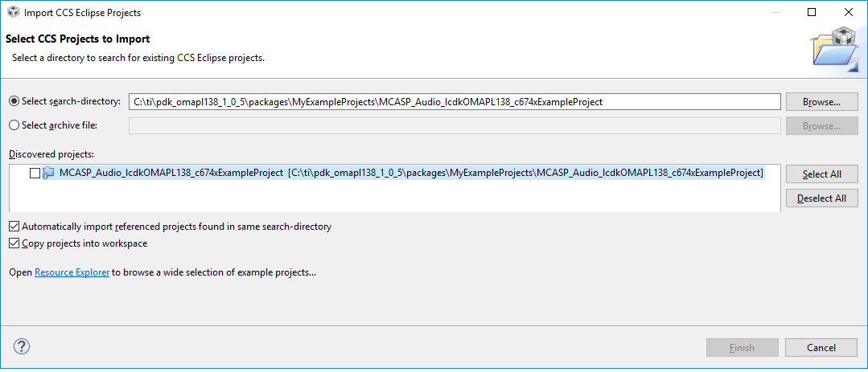Cancel the import dialog
This screenshot has height=372, width=868.
coord(821,348)
